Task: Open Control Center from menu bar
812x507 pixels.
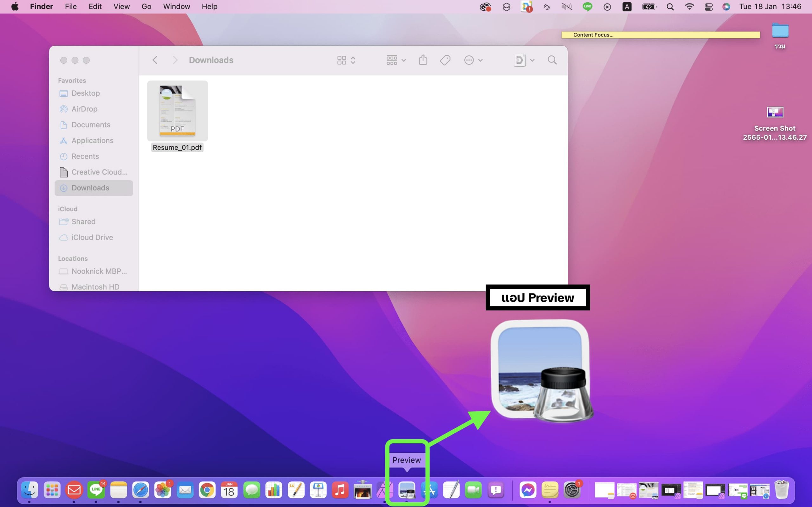Action: pos(708,7)
